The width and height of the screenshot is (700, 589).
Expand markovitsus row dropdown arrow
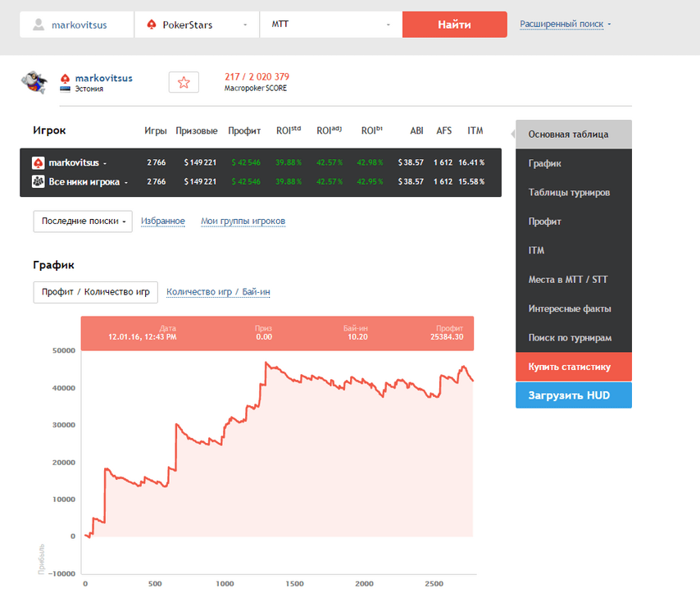pyautogui.click(x=105, y=163)
